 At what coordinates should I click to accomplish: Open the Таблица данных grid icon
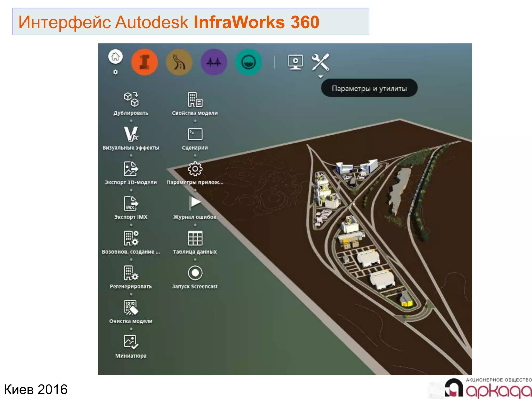(195, 238)
